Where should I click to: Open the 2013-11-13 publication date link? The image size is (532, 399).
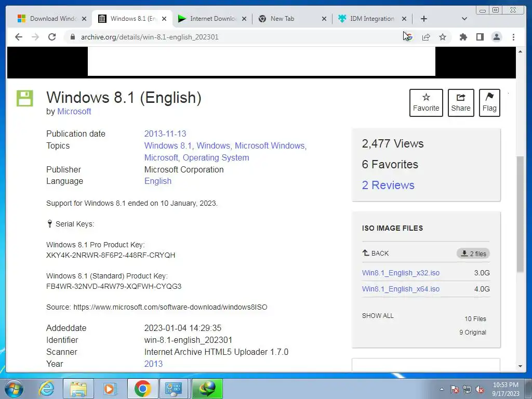point(165,134)
